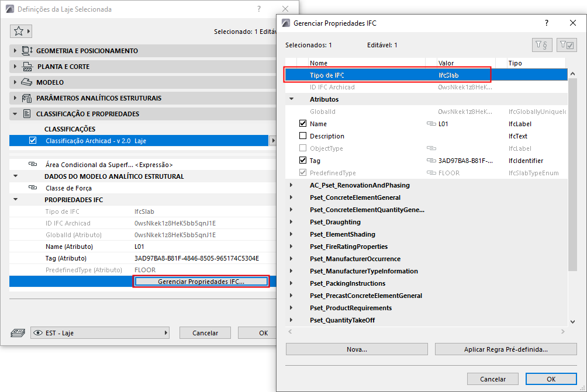This screenshot has width=587, height=392.
Task: Expand Pset_PackingInstructions
Action: [291, 283]
